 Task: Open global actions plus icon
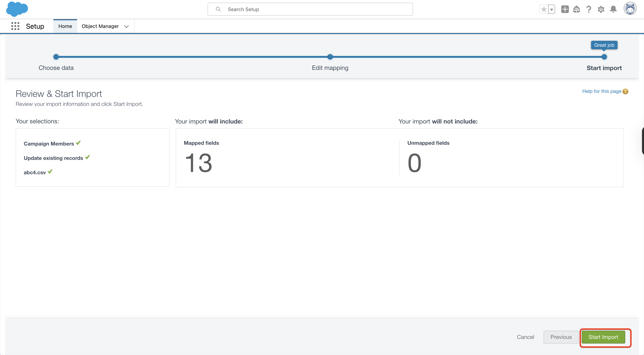[x=565, y=10]
